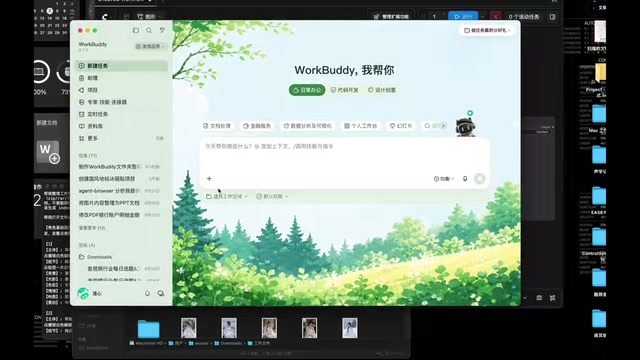Click the 定时任务 clock icon
Image resolution: width=640 pixels, height=360 pixels.
pos(82,114)
